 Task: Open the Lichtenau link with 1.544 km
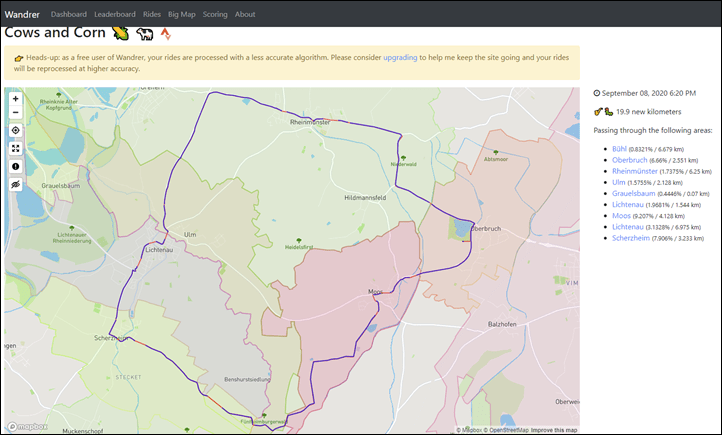(628, 204)
